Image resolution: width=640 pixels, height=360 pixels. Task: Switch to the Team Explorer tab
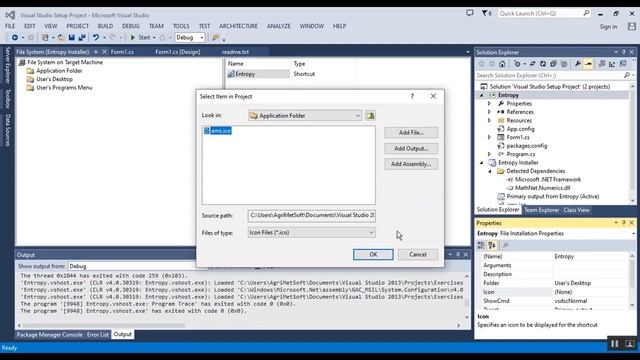(541, 210)
